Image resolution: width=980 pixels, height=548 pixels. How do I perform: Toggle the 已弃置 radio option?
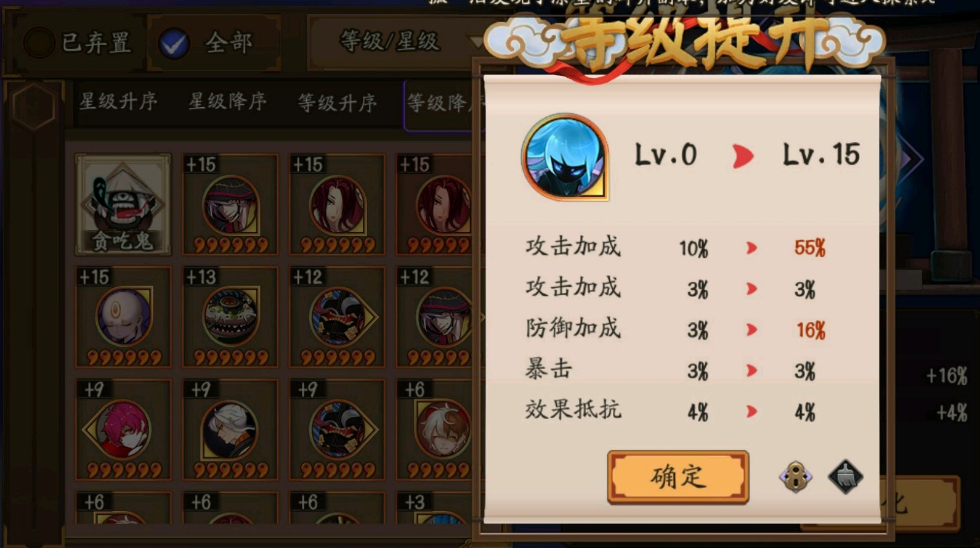coord(77,43)
